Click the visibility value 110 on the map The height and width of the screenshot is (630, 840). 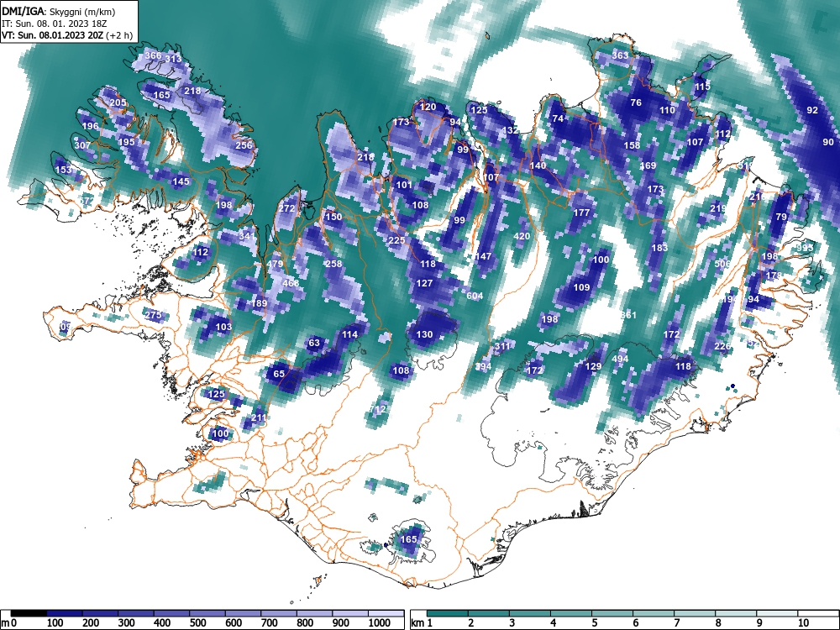click(x=667, y=110)
